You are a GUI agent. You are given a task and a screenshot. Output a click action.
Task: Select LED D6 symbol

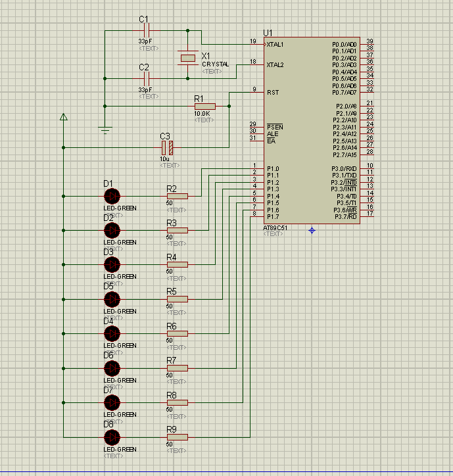(x=112, y=368)
